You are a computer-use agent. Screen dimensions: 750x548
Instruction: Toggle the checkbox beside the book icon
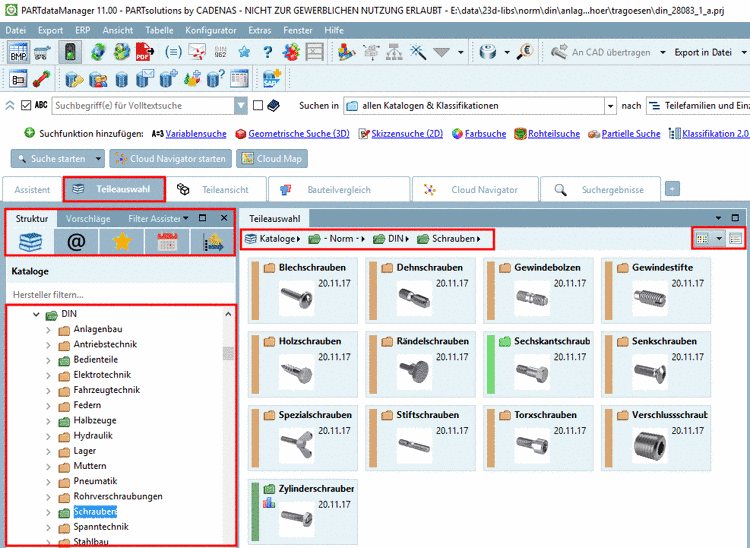click(x=258, y=105)
